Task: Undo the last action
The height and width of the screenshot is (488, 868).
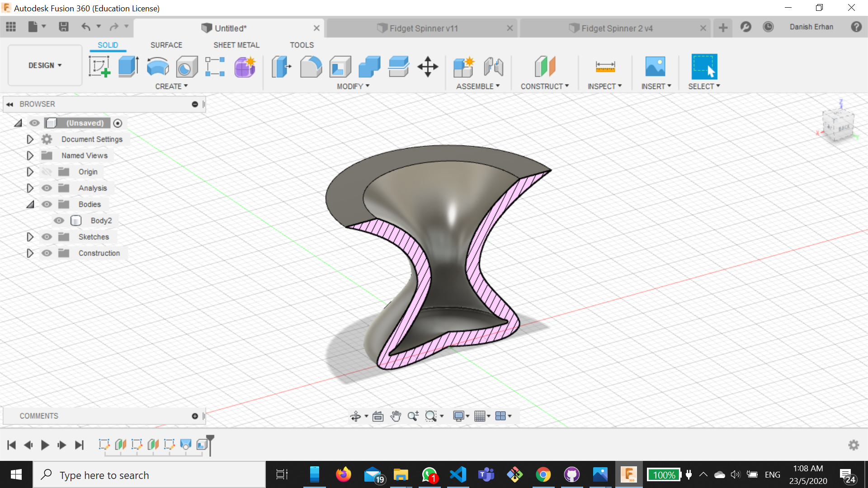Action: coord(86,27)
